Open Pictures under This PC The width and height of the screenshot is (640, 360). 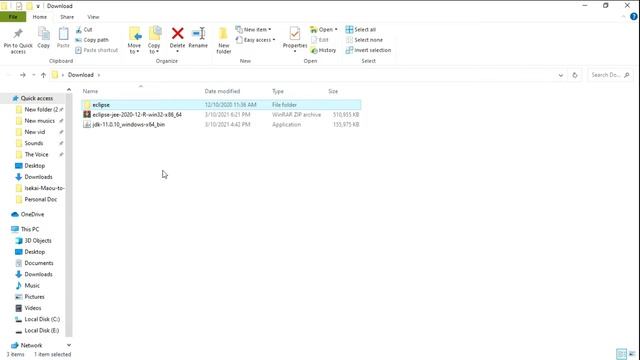34,297
